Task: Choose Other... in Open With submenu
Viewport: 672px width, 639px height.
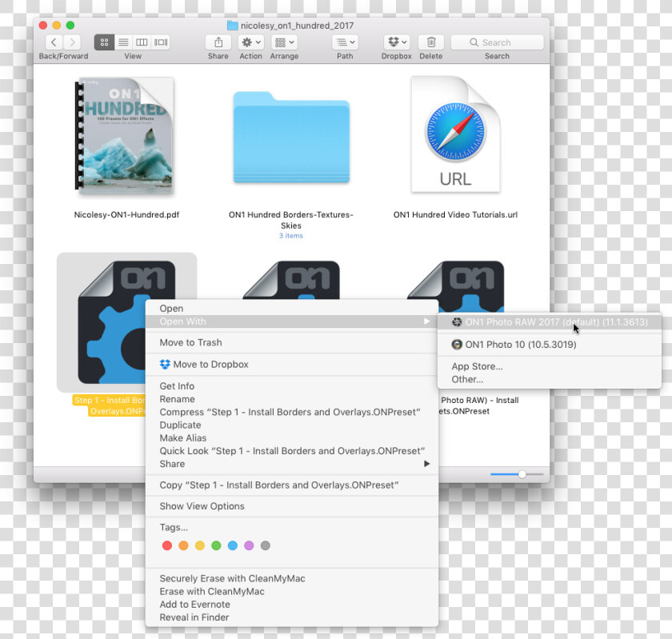Action: [550, 379]
